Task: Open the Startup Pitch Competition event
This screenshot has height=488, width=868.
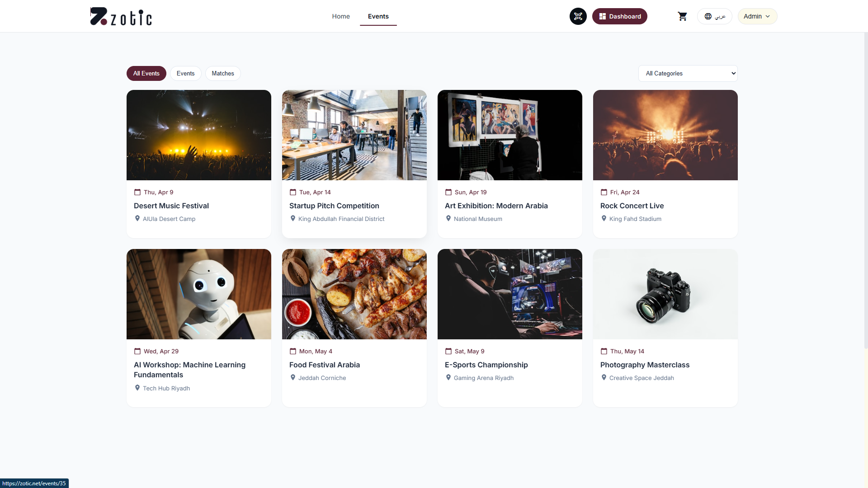Action: pyautogui.click(x=334, y=206)
